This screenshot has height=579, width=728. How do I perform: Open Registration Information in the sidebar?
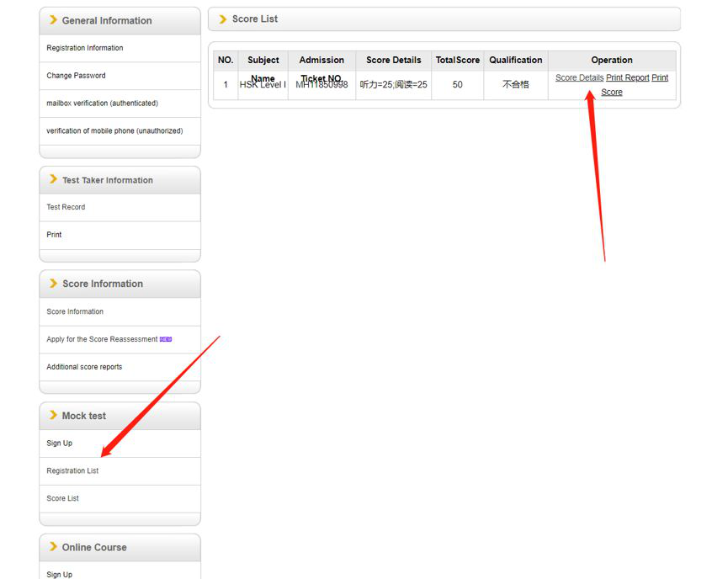85,48
